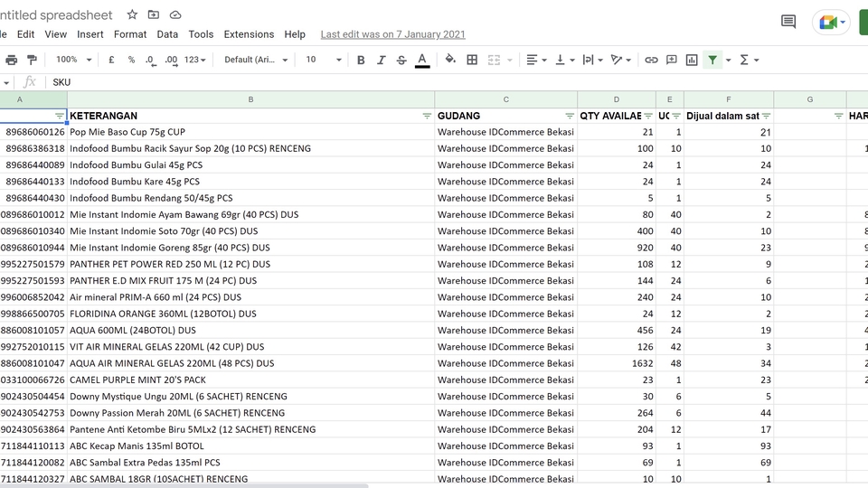Open horizontal align dropdown
The width and height of the screenshot is (868, 488).
(536, 60)
